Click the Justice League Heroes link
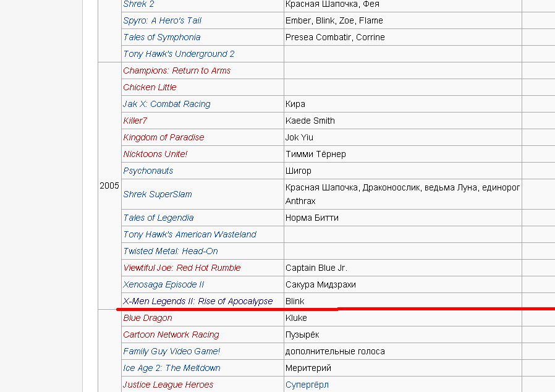Viewport: 555px width, 392px height. click(168, 384)
